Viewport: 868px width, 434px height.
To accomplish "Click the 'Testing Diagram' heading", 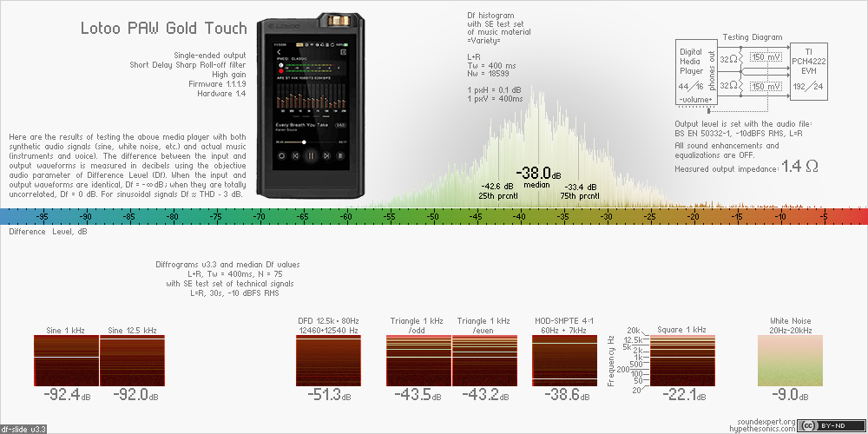I will [x=753, y=37].
